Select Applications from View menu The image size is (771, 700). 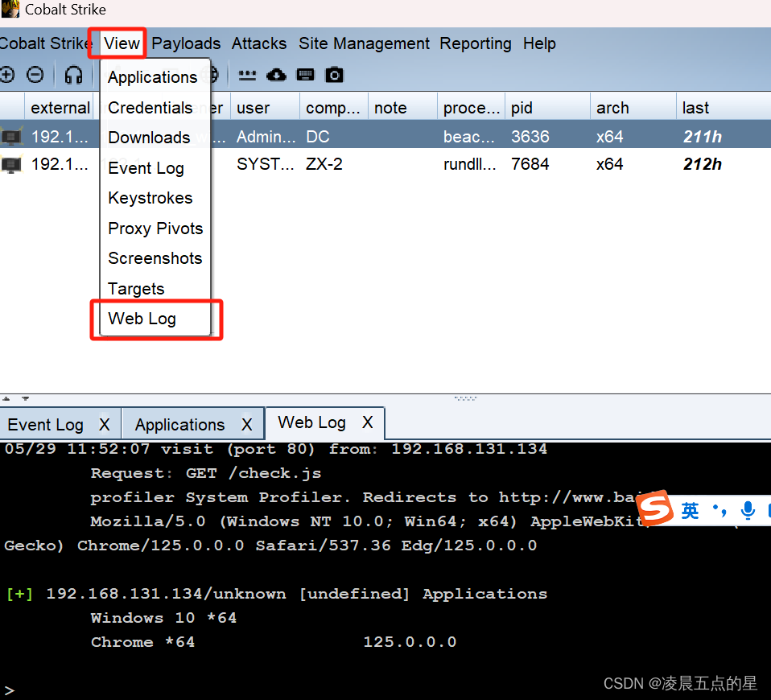click(x=155, y=77)
